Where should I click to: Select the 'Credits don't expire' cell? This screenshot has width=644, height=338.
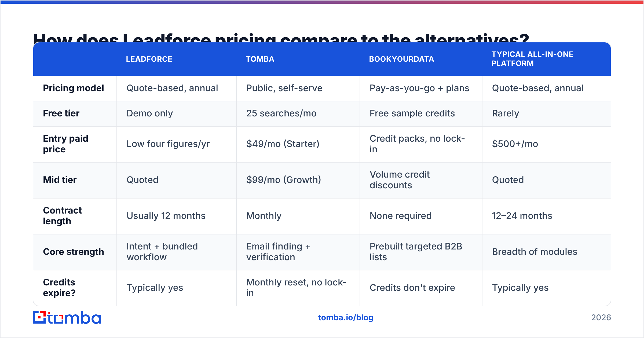tap(421, 288)
